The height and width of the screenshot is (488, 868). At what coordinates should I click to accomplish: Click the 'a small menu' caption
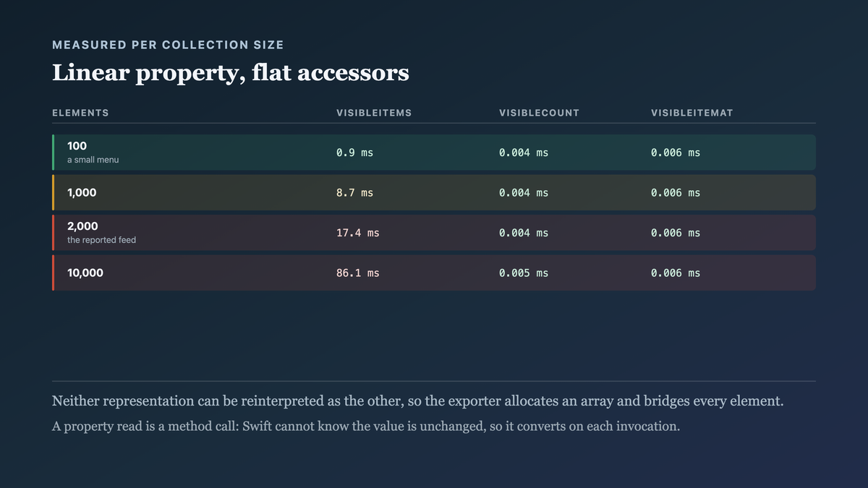pos(93,160)
